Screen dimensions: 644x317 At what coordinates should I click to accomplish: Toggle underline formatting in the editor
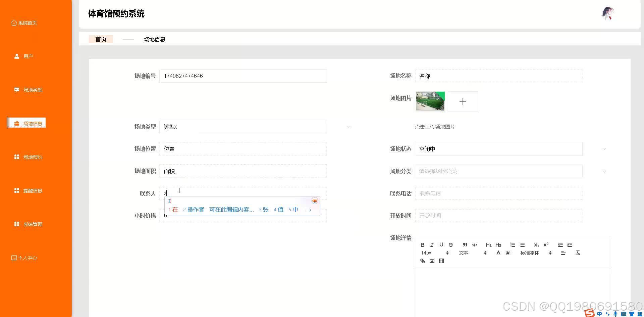coord(441,245)
